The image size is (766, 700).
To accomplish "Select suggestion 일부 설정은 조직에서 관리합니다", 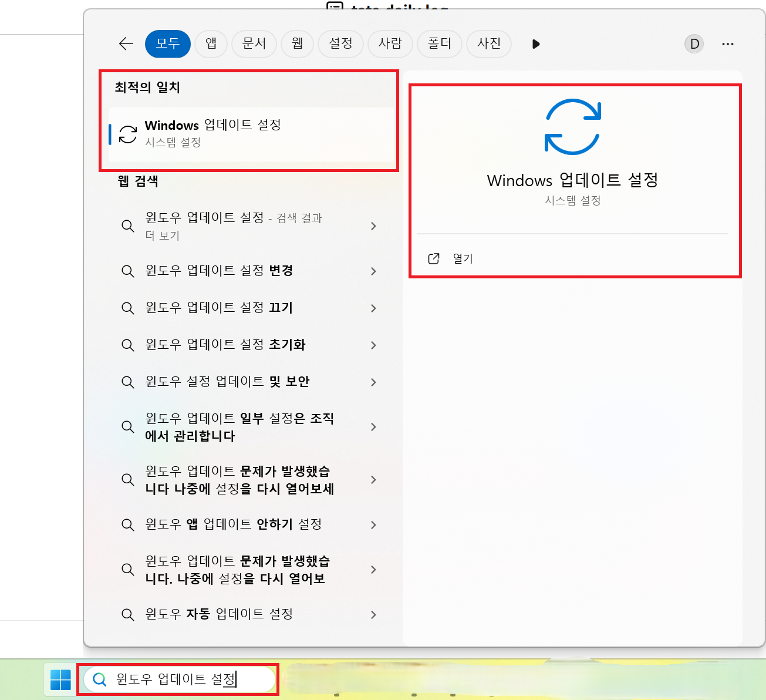I will click(251, 427).
